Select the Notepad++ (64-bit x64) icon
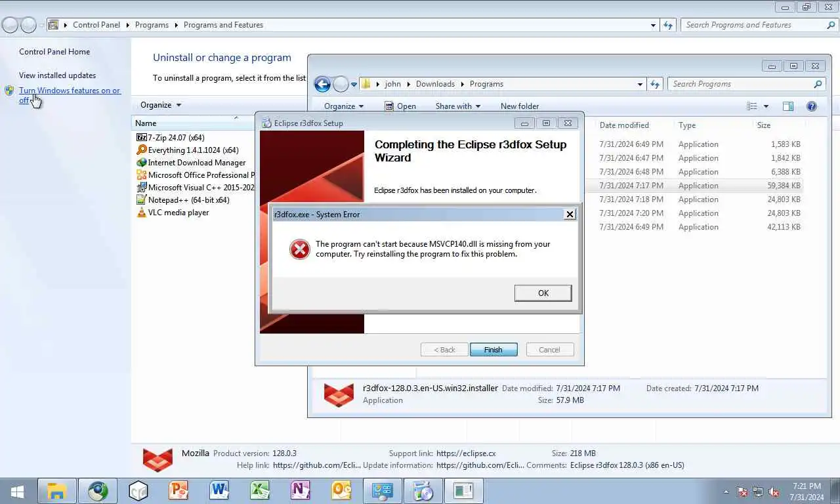This screenshot has width=840, height=504. click(x=142, y=200)
